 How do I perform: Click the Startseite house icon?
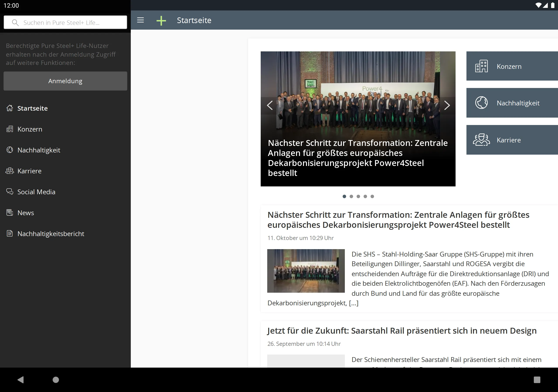(x=10, y=108)
